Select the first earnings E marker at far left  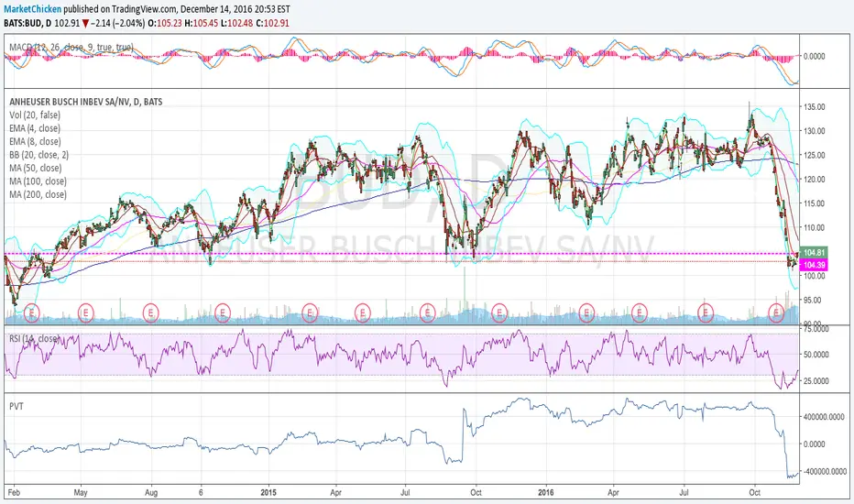point(32,312)
